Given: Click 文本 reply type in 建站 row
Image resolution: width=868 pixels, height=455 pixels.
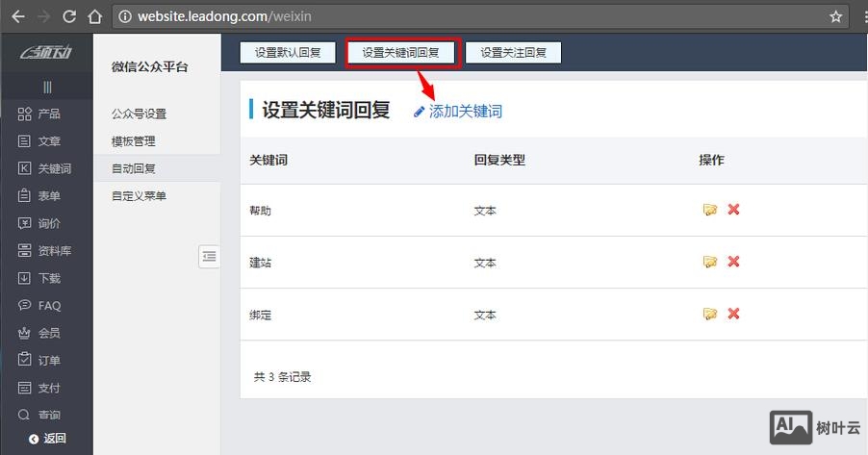Looking at the screenshot, I should (x=485, y=263).
